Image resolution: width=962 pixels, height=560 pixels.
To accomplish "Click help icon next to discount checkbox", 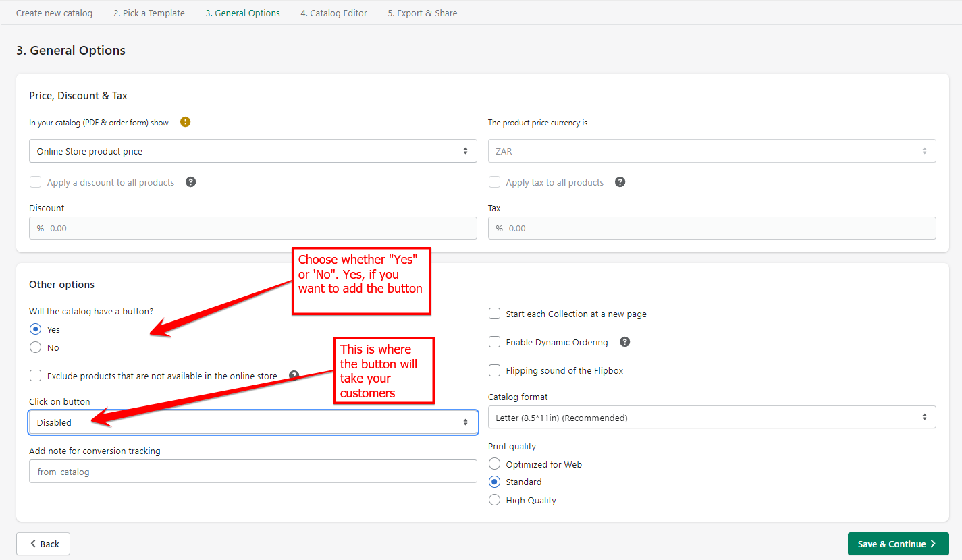I will pos(190,182).
